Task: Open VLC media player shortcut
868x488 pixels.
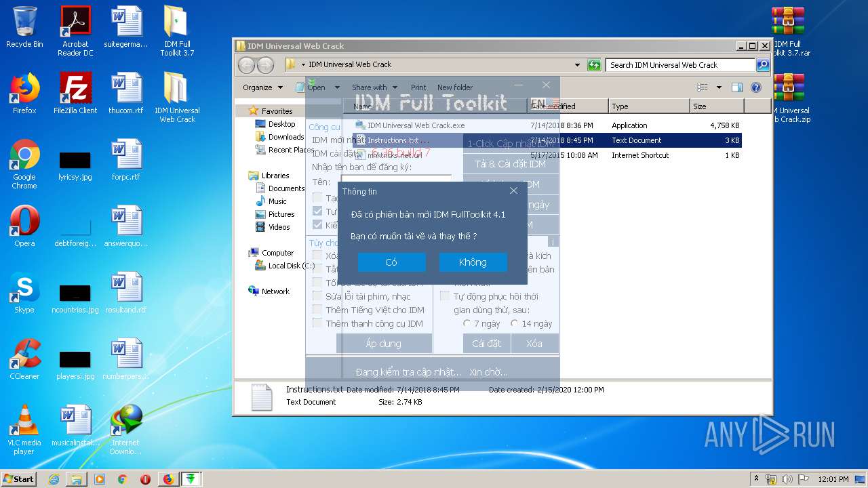Action: (24, 430)
